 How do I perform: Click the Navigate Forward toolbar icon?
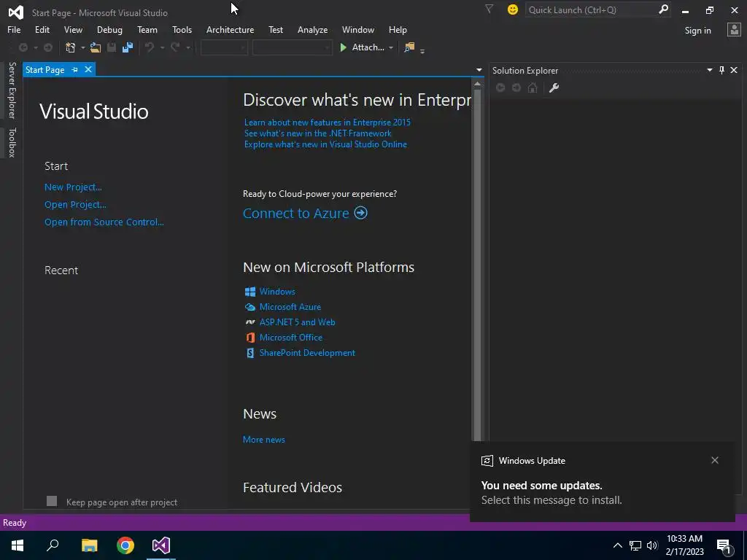coord(48,47)
